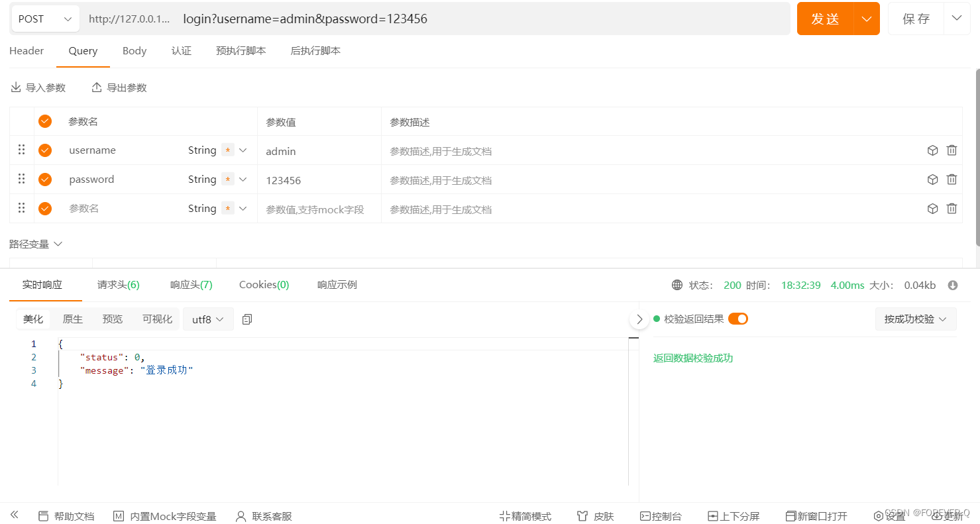Image resolution: width=980 pixels, height=524 pixels.
Task: Open the authentication tab
Action: pos(182,51)
